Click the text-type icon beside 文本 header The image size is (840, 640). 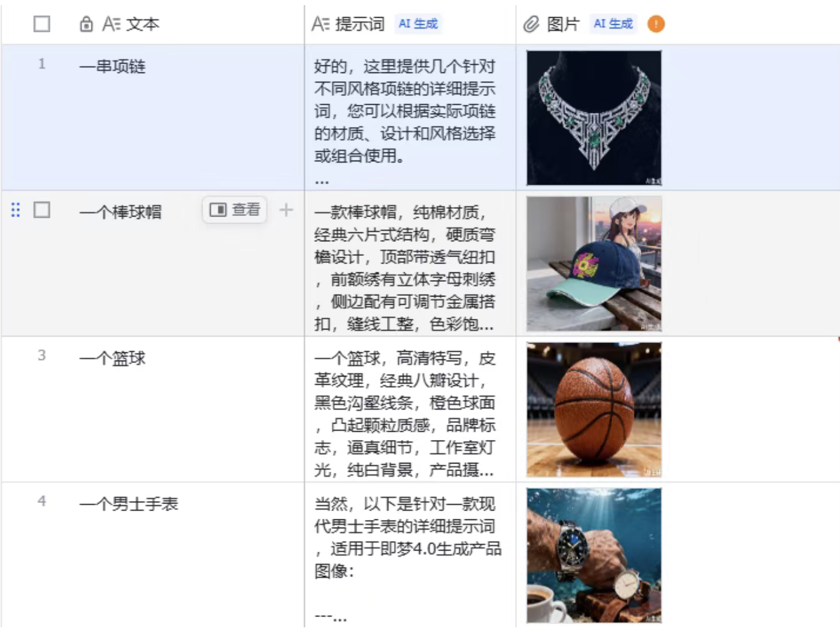[112, 24]
